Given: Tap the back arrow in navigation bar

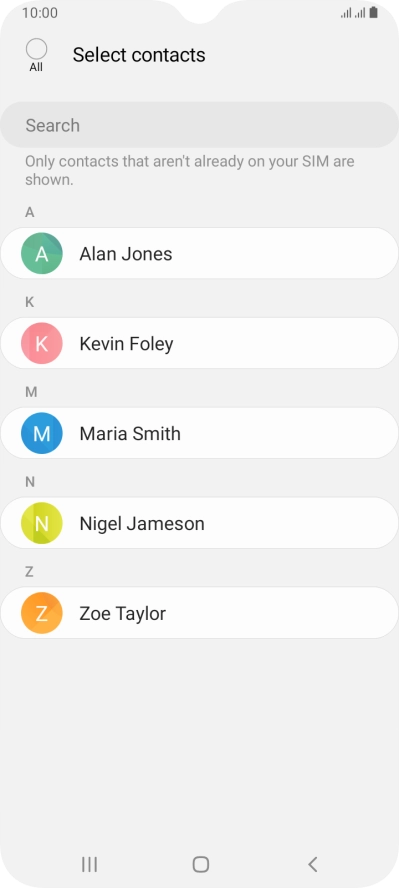Looking at the screenshot, I should 312,864.
